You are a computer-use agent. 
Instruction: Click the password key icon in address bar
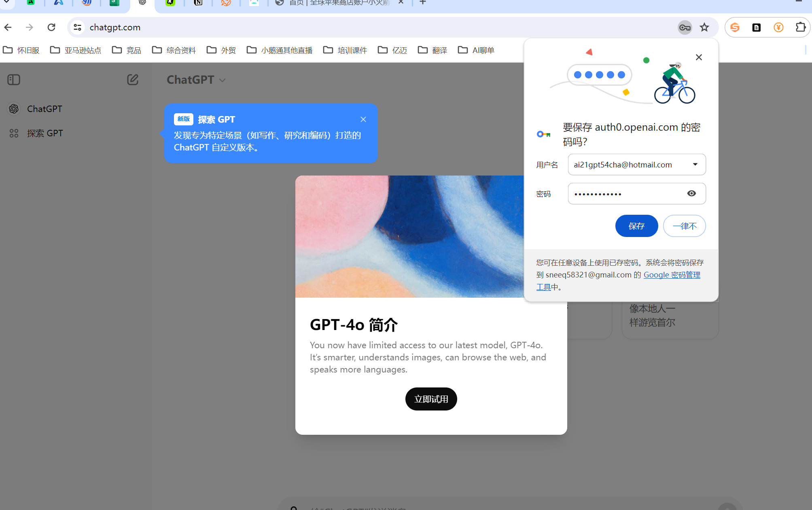coord(685,28)
